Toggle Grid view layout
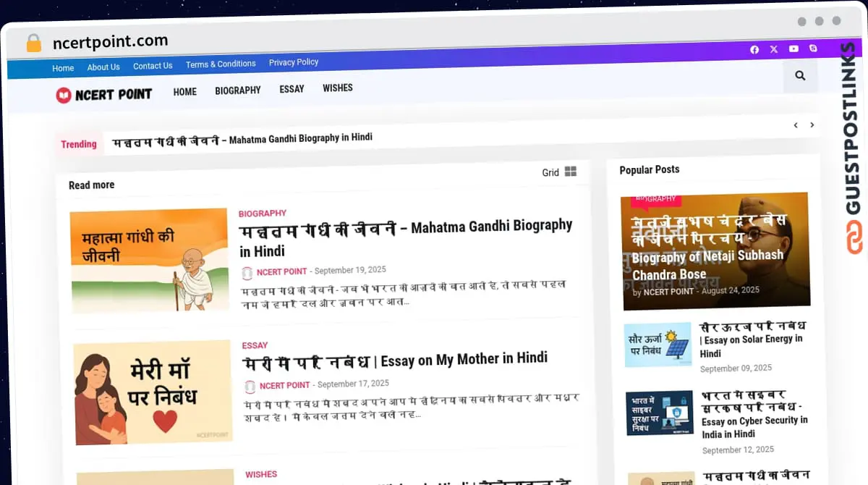The image size is (868, 485). [x=560, y=172]
